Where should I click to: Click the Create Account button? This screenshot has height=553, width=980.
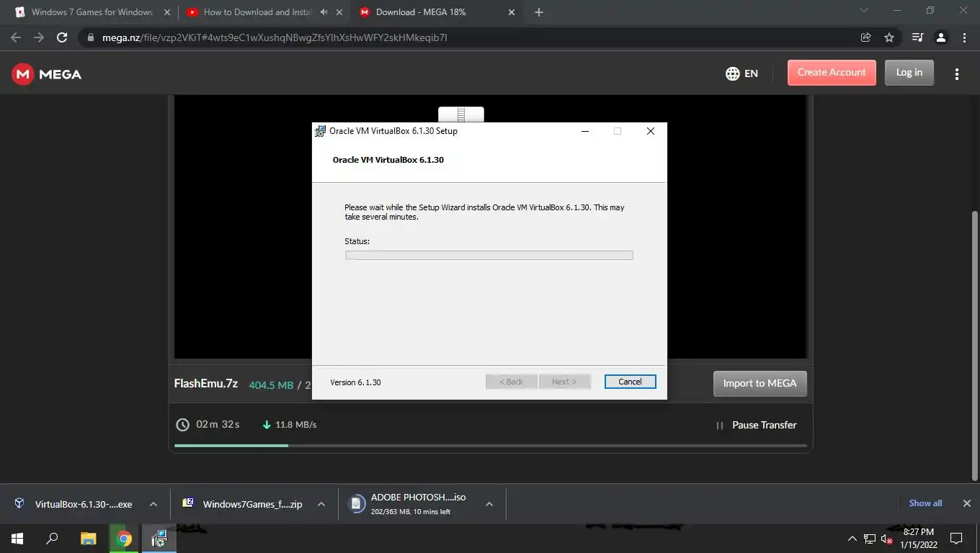pyautogui.click(x=832, y=73)
